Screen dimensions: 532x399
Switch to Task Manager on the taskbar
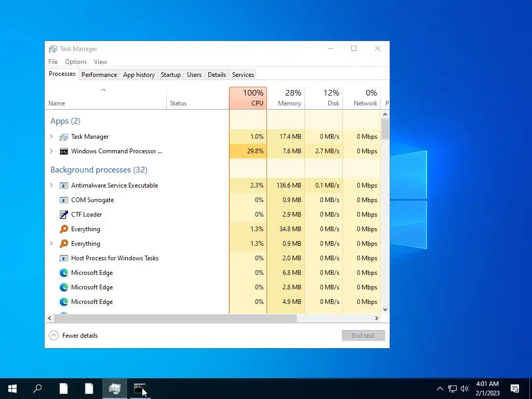tap(115, 389)
